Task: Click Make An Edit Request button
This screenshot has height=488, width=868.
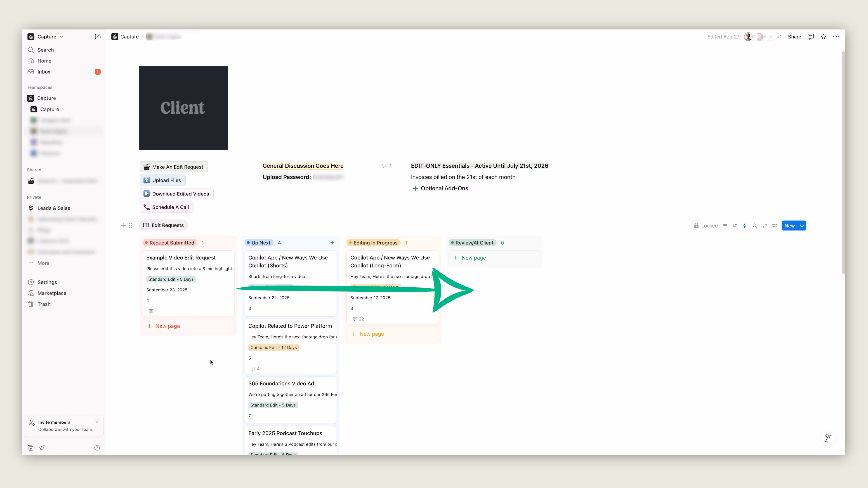Action: pos(174,167)
